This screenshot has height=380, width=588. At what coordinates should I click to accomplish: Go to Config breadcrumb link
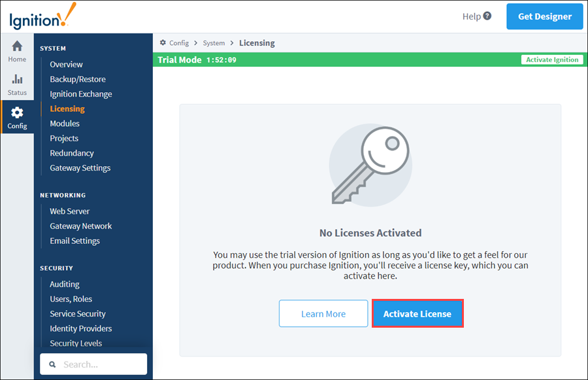179,43
